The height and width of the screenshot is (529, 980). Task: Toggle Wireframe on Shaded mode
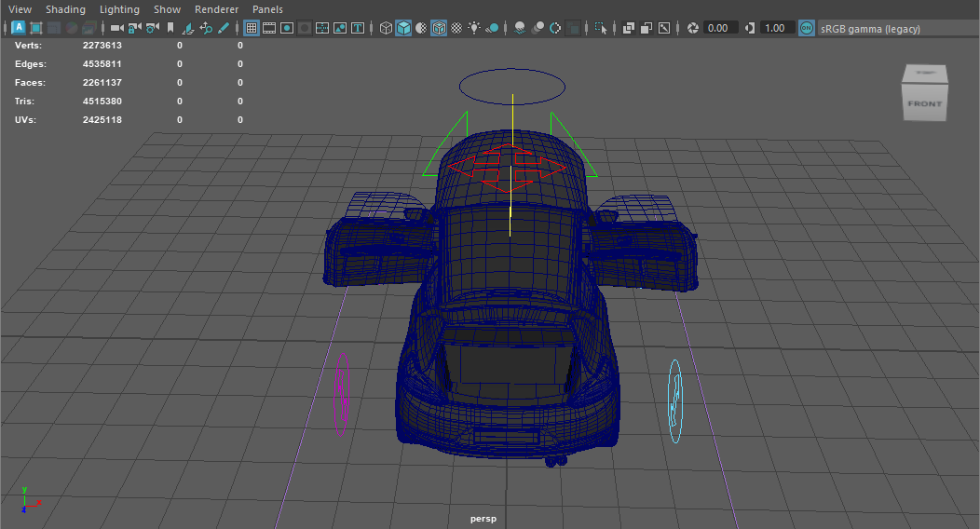coord(439,28)
